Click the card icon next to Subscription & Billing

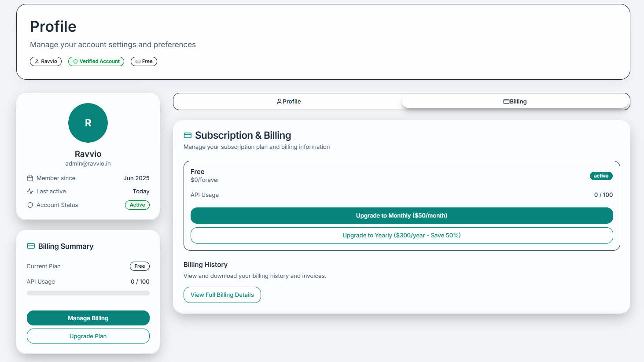click(188, 135)
